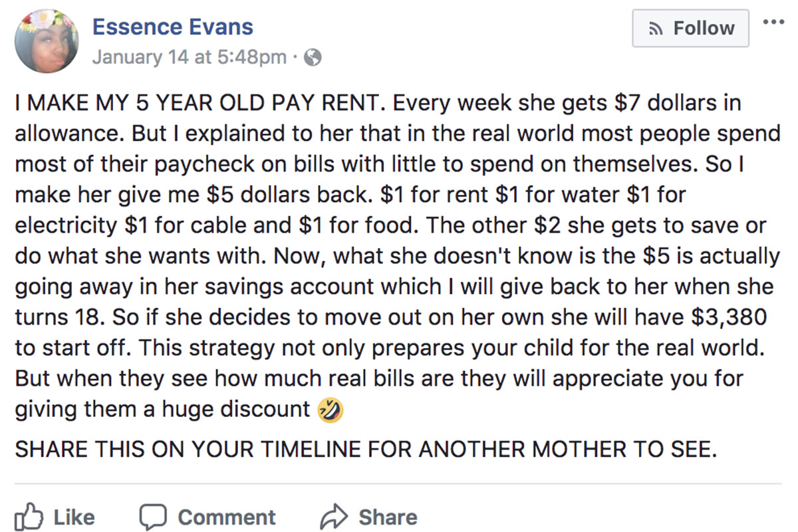
Task: Click the "SHARE THIS ON YOUR TIMELINE" line
Action: pos(366,449)
